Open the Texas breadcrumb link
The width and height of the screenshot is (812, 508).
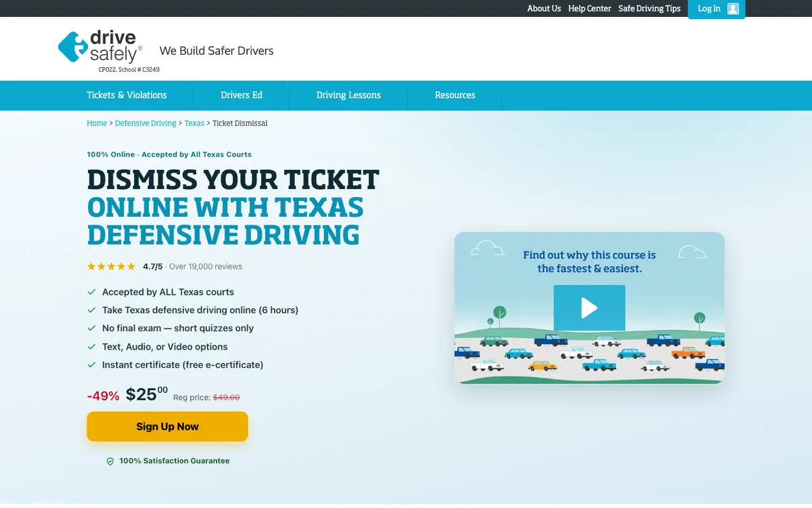click(194, 123)
